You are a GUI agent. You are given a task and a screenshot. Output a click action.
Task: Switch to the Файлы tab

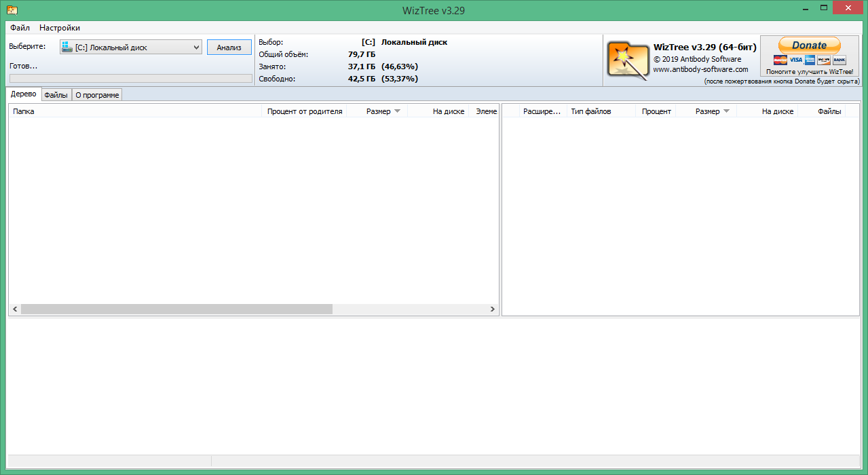[56, 95]
